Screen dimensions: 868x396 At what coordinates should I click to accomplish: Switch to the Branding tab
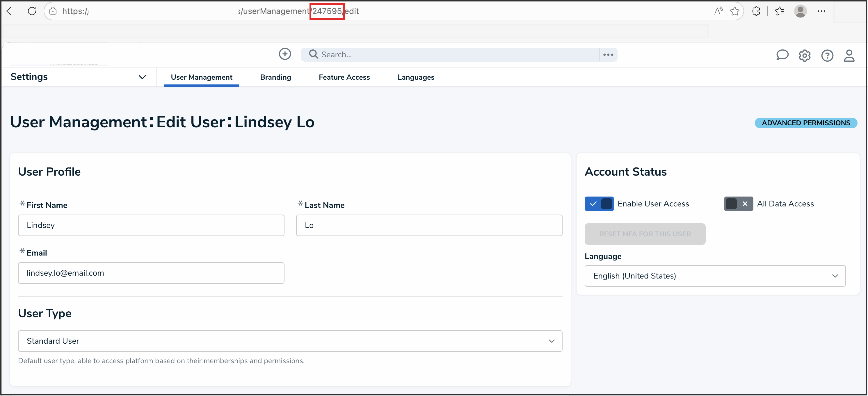tap(275, 77)
